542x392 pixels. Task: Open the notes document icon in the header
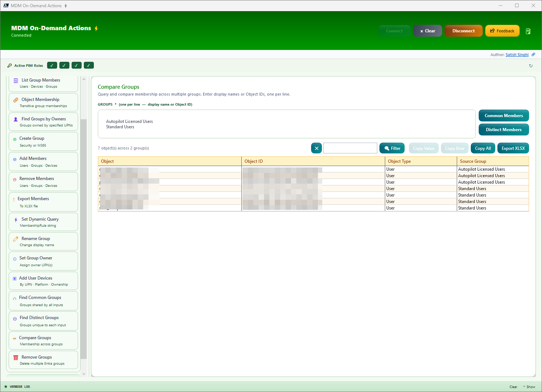[x=528, y=31]
